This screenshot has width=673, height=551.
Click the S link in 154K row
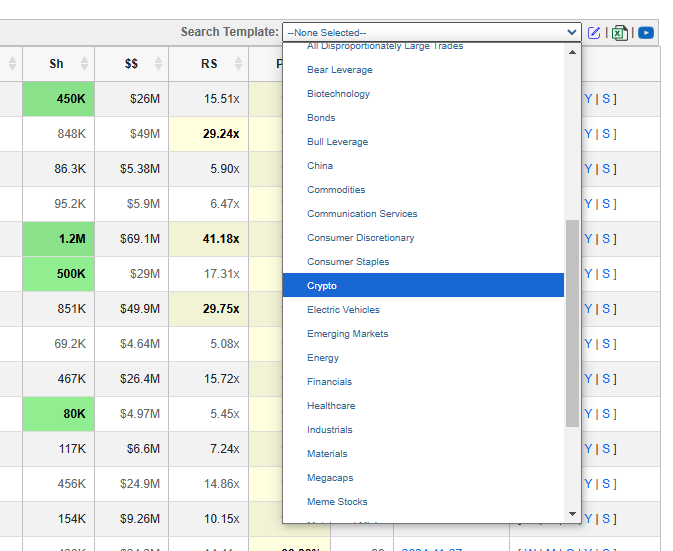tap(606, 519)
